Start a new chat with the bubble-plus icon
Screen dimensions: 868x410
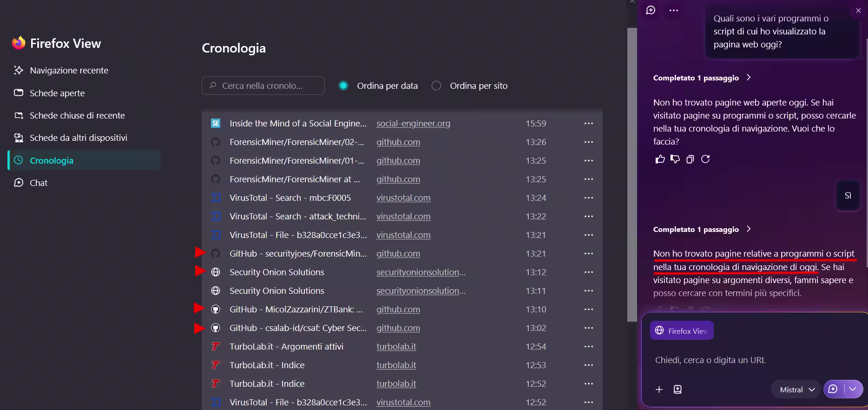click(651, 10)
